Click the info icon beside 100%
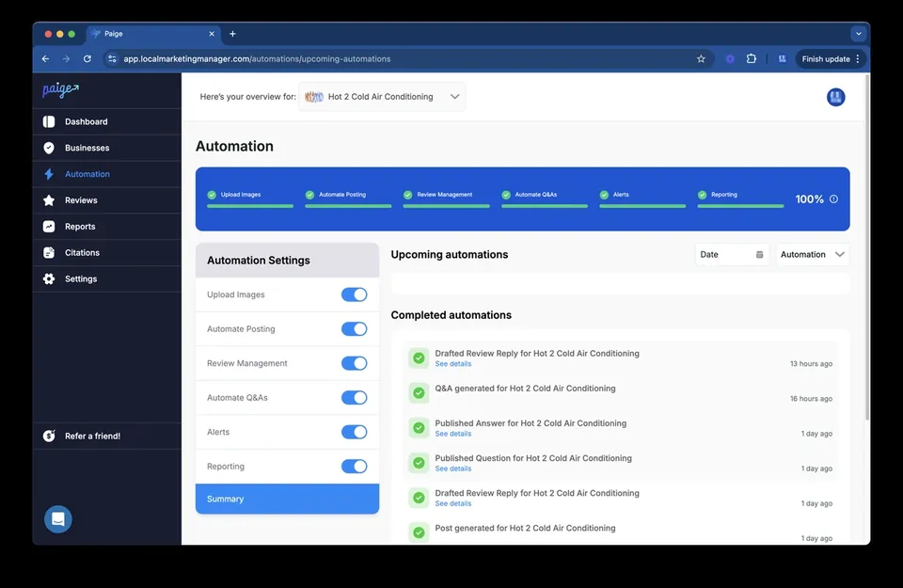Screen dimensions: 903x588 click(833, 199)
